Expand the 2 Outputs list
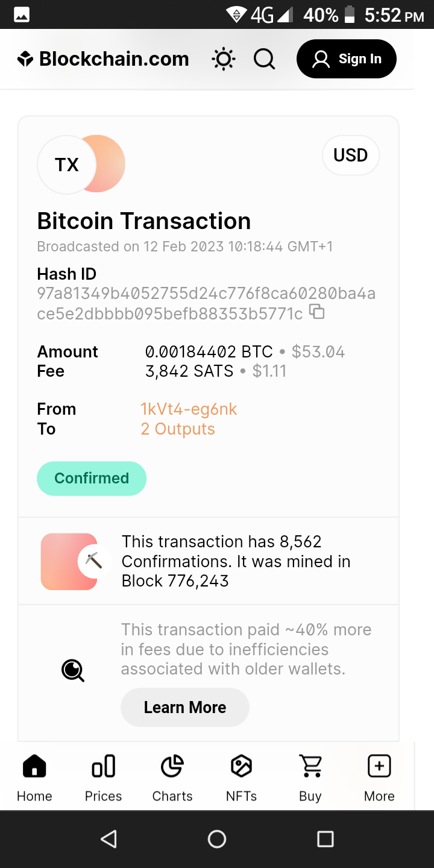Screen dimensions: 434x868 [178, 429]
